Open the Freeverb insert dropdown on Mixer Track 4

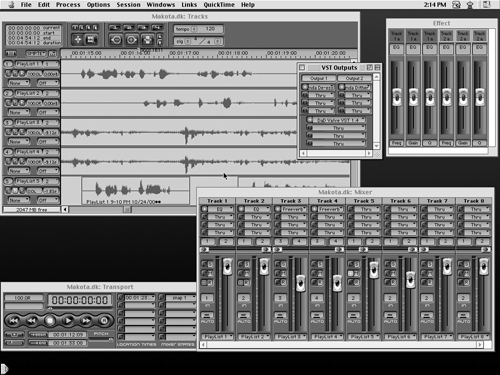(332, 209)
